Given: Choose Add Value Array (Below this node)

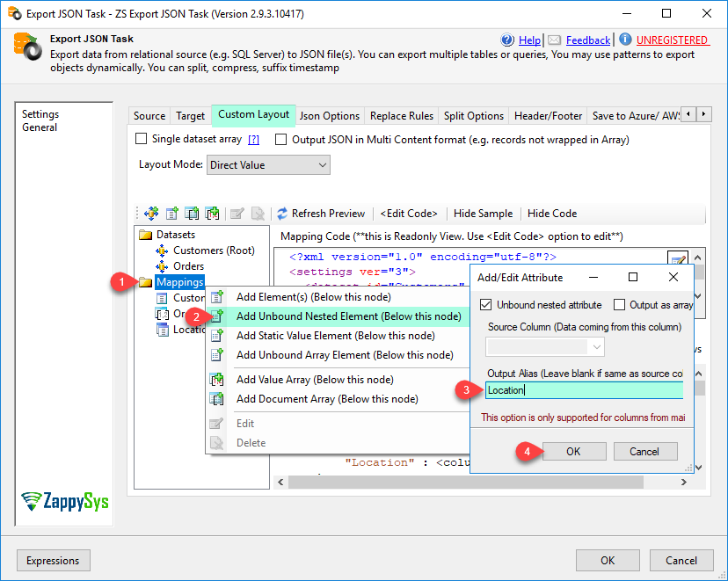Looking at the screenshot, I should [338, 380].
